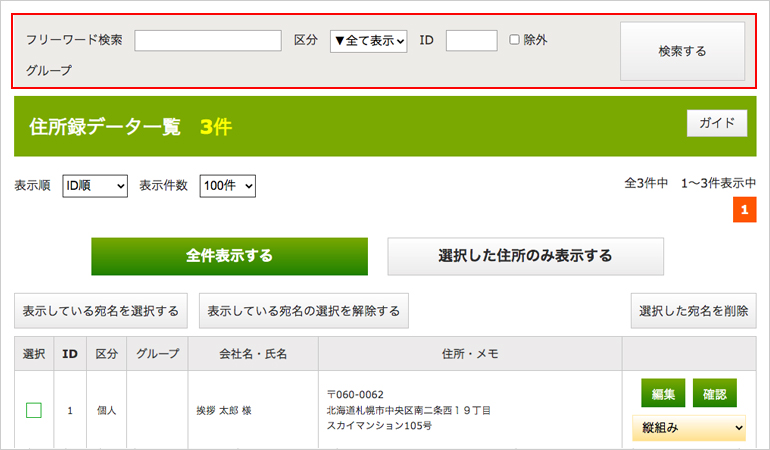The width and height of the screenshot is (770, 450).
Task: Focus the ID search input box
Action: [471, 40]
